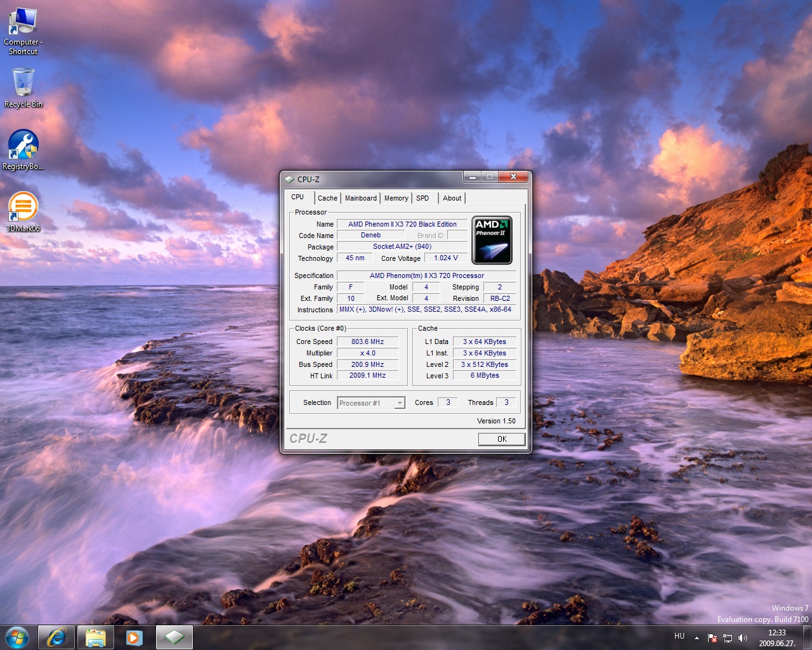812x650 pixels.
Task: Open Windows Explorer from the taskbar
Action: (x=96, y=637)
